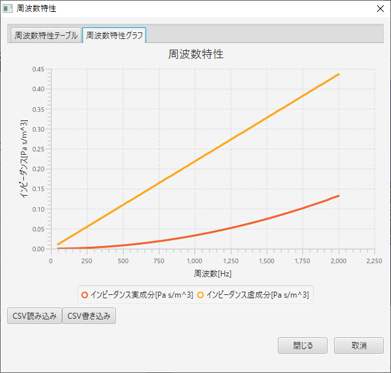The image size is (391, 373).
Task: Click the 0.45 tick on the y-axis
Action: (39, 69)
